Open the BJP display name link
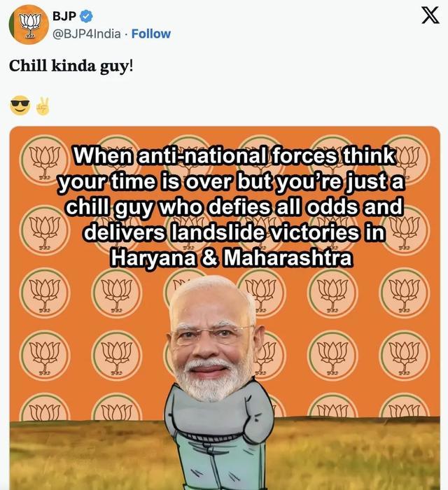This screenshot has height=490, width=448. pos(64,16)
